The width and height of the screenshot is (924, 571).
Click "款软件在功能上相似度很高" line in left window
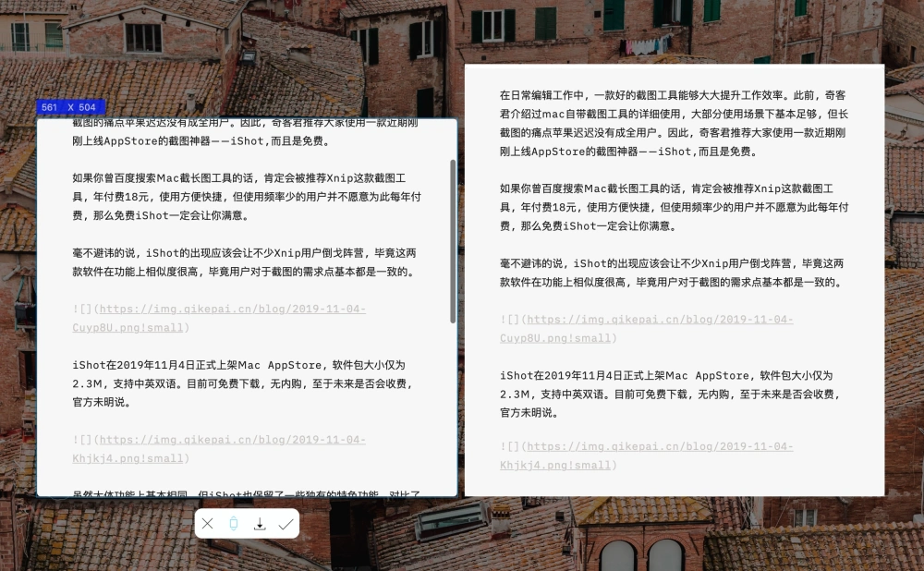[245, 272]
